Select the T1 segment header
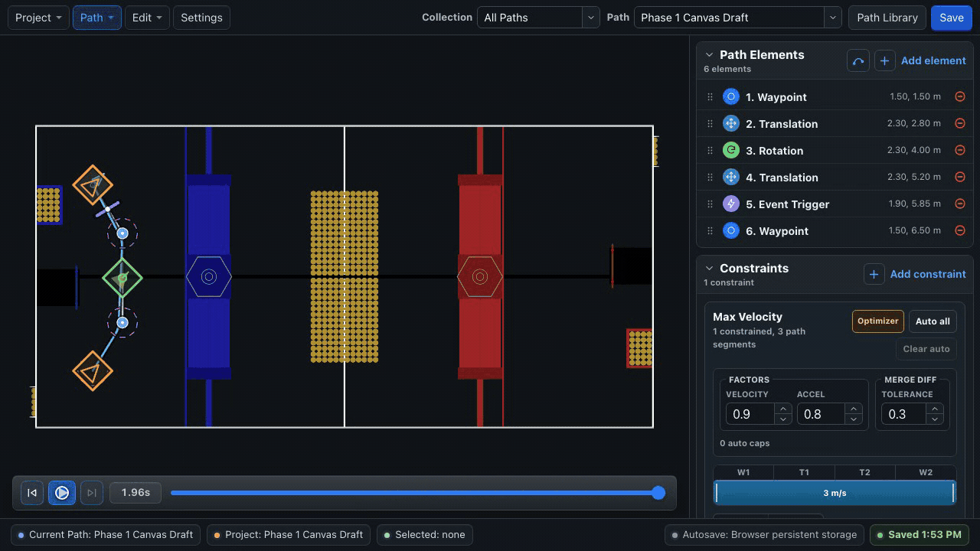The width and height of the screenshot is (980, 551). [x=804, y=472]
